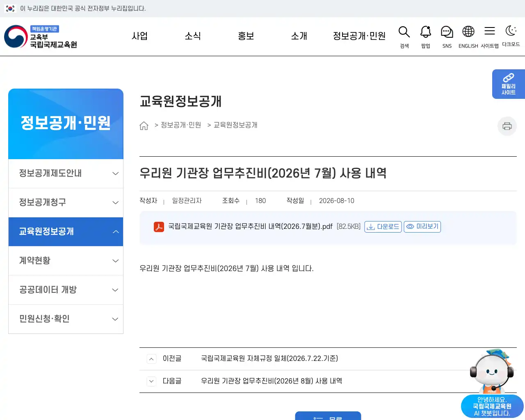Open previous post 국립국제교육원 자체규정 일체

[269, 358]
